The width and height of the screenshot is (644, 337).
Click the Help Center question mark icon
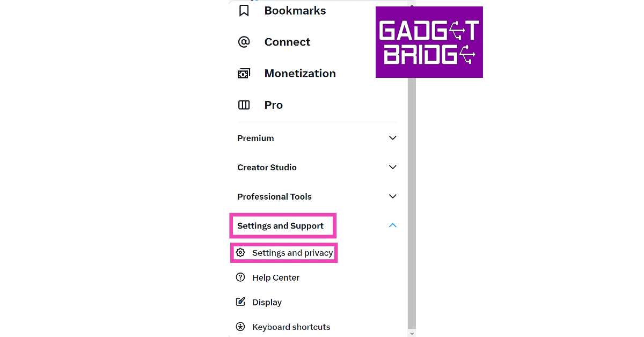[x=241, y=277]
